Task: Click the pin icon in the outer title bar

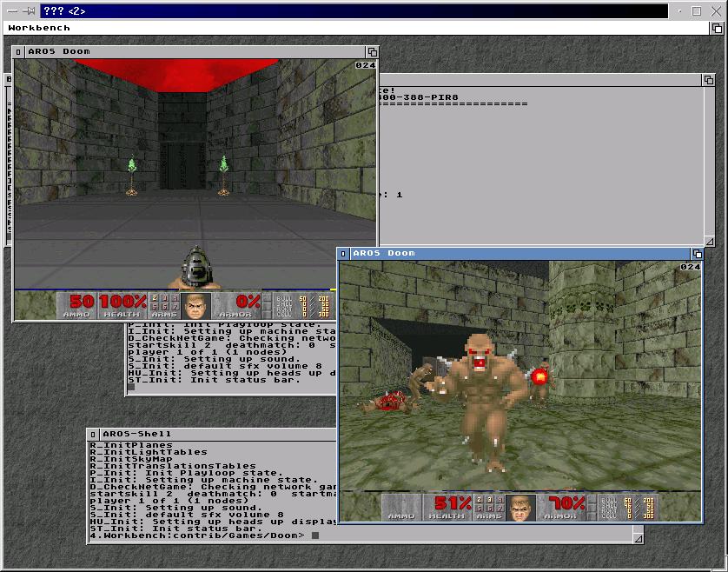Action: 30,11
